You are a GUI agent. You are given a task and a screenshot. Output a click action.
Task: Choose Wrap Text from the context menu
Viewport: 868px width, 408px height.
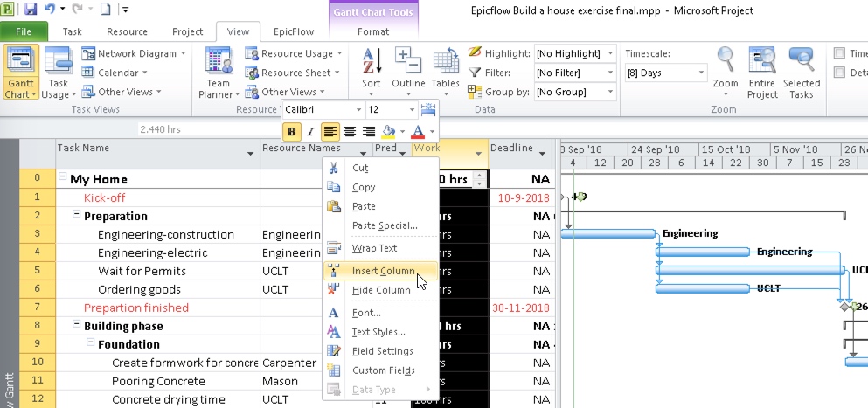pos(381,248)
